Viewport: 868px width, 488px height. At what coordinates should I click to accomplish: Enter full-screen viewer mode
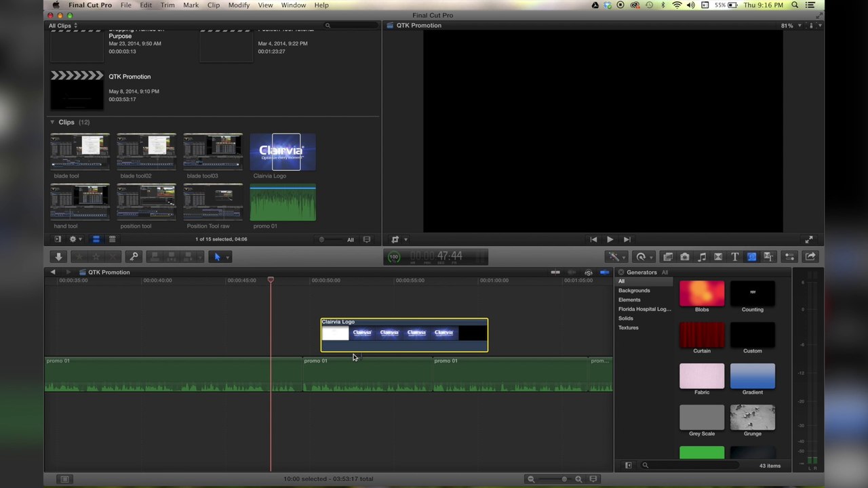[809, 239]
